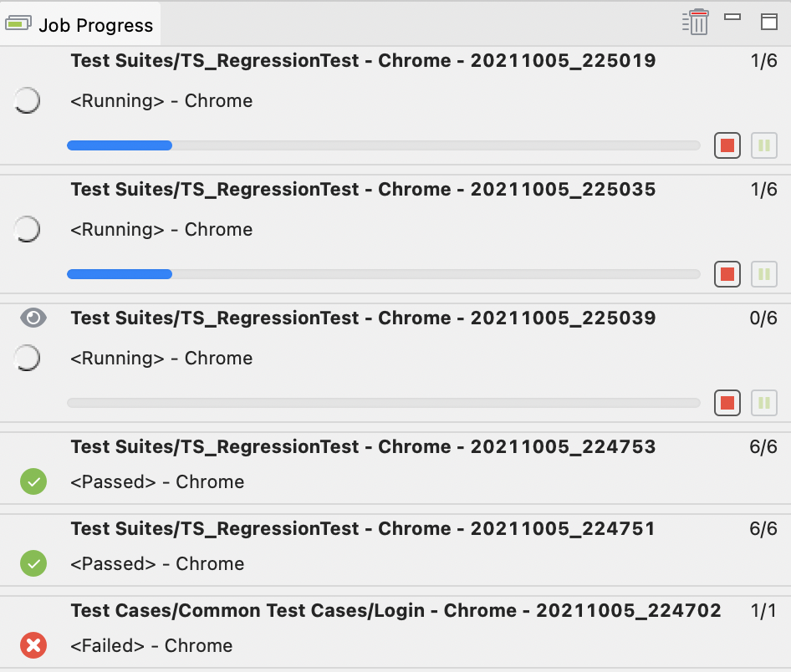The width and height of the screenshot is (791, 672).
Task: Switch to the Job Progress tab
Action: pos(80,25)
